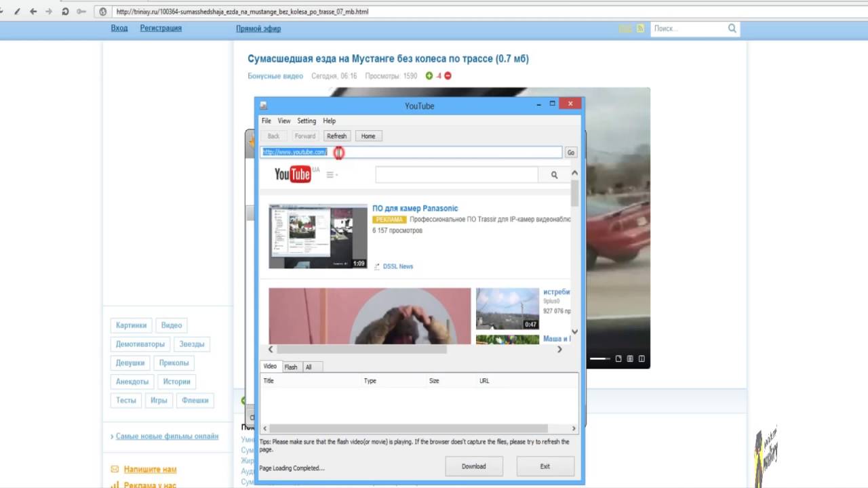Click the Refresh button in YouTube window
Image resolution: width=868 pixels, height=488 pixels.
pyautogui.click(x=336, y=136)
